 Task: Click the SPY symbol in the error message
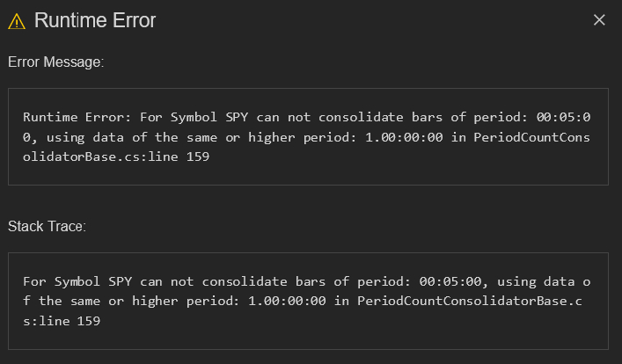(x=237, y=117)
